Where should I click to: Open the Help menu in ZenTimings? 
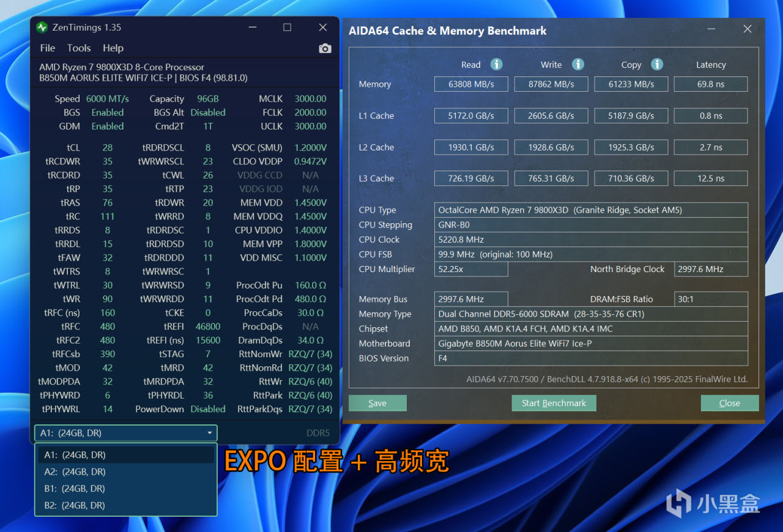point(113,48)
